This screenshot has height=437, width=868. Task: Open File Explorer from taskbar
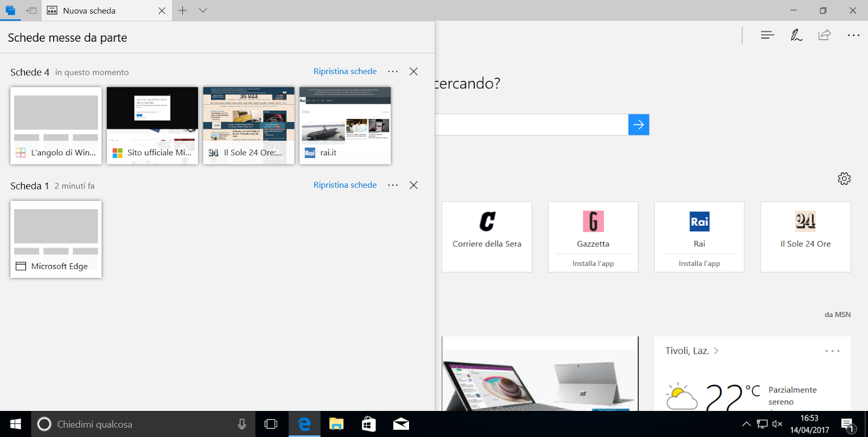(x=336, y=424)
